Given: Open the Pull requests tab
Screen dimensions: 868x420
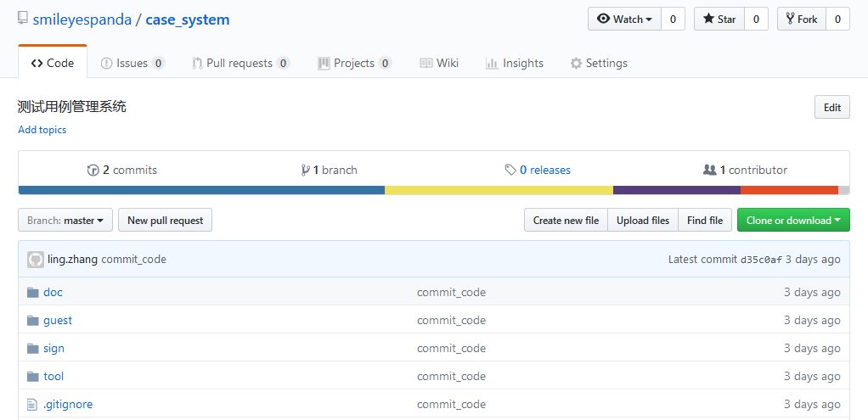Looking at the screenshot, I should click(241, 63).
